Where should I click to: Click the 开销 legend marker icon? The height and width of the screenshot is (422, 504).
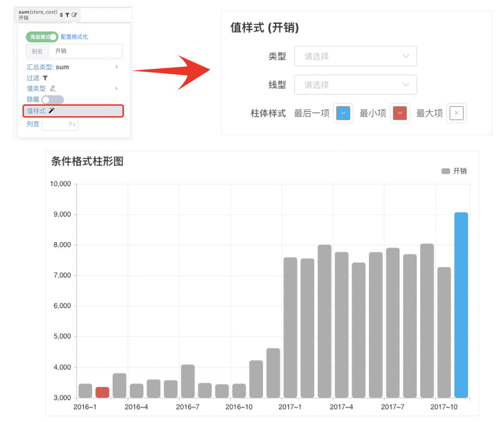pyautogui.click(x=446, y=171)
